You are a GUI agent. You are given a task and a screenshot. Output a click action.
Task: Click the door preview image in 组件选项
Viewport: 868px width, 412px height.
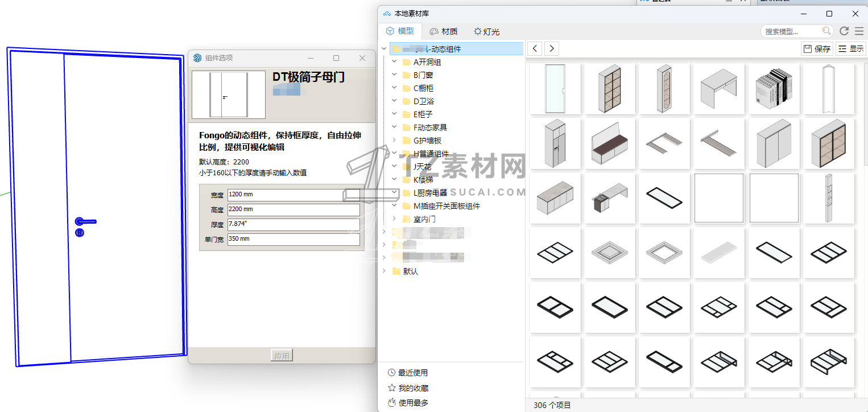[x=229, y=94]
